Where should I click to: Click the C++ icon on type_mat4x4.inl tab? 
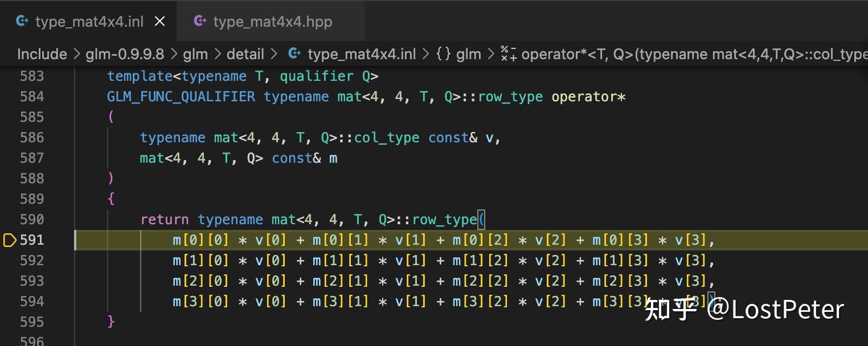click(x=22, y=20)
